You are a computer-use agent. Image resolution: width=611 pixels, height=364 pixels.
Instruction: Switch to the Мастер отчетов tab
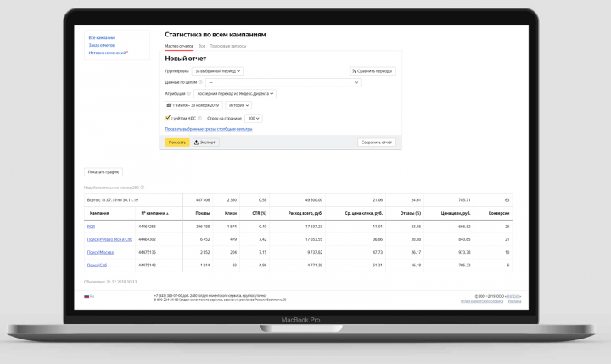tap(179, 46)
